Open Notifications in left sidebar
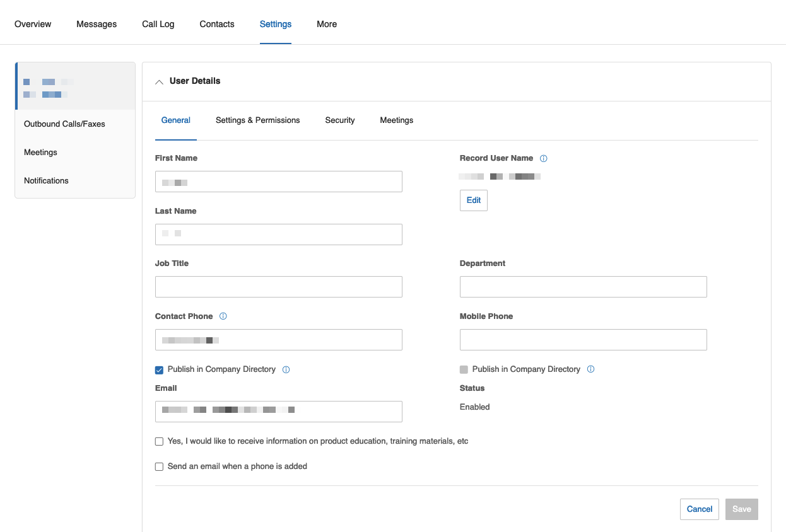Image resolution: width=786 pixels, height=532 pixels. [x=46, y=181]
